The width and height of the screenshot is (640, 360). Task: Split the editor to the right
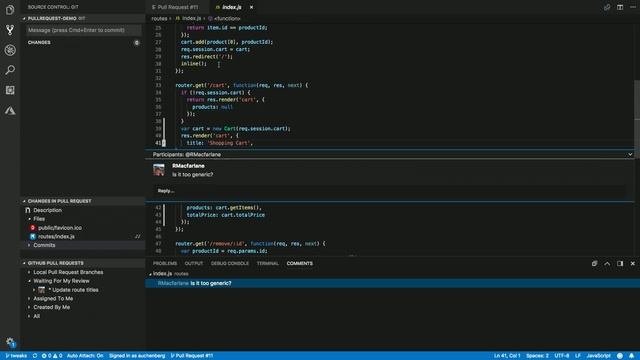620,7
